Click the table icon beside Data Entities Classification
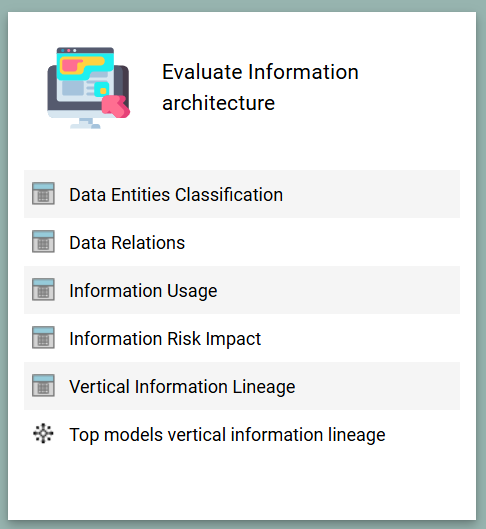486x529 pixels. 43,194
